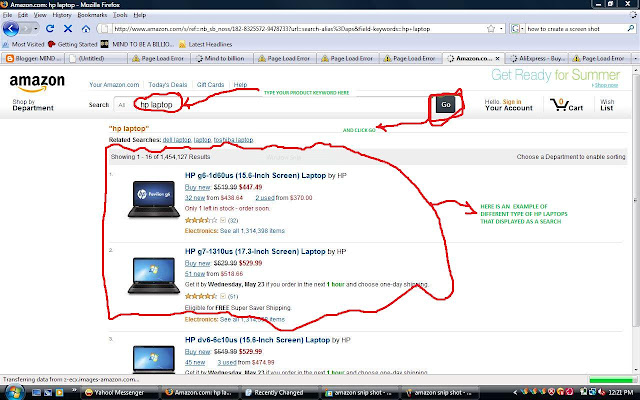Click Sign in Your Account
This screenshot has height=400, width=640.
[x=509, y=105]
